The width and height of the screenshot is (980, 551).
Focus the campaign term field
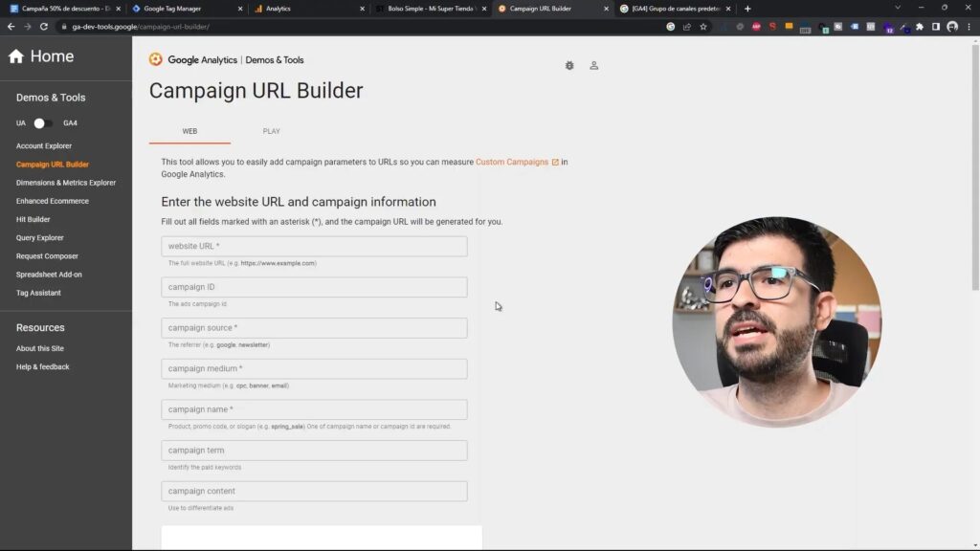pos(314,450)
